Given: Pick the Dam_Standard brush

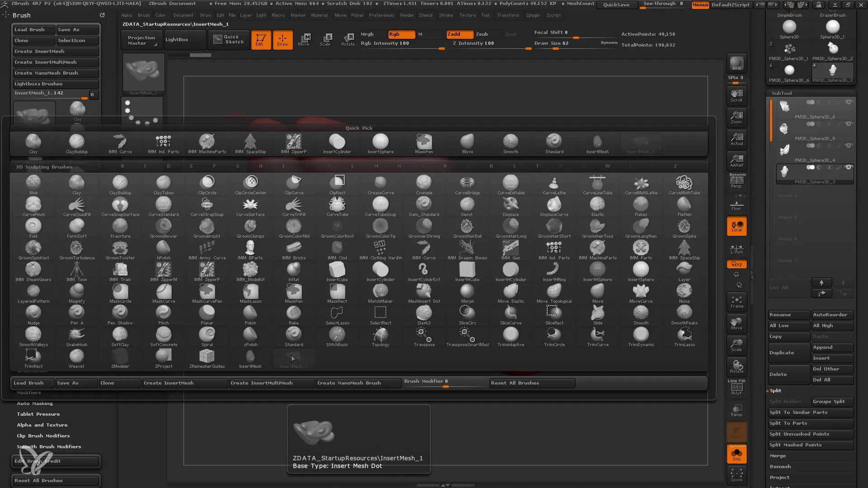Looking at the screenshot, I should pyautogui.click(x=424, y=206).
